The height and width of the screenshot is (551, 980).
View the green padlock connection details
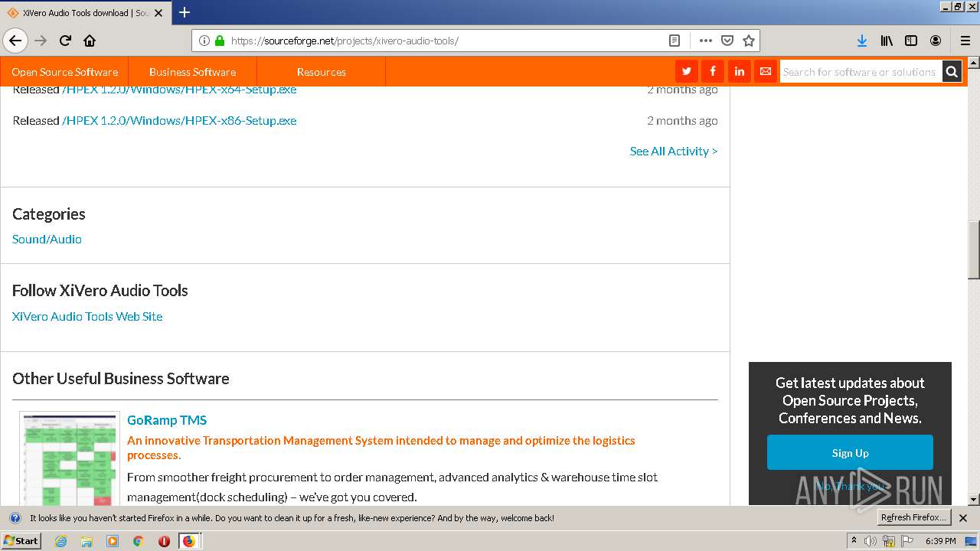point(220,41)
